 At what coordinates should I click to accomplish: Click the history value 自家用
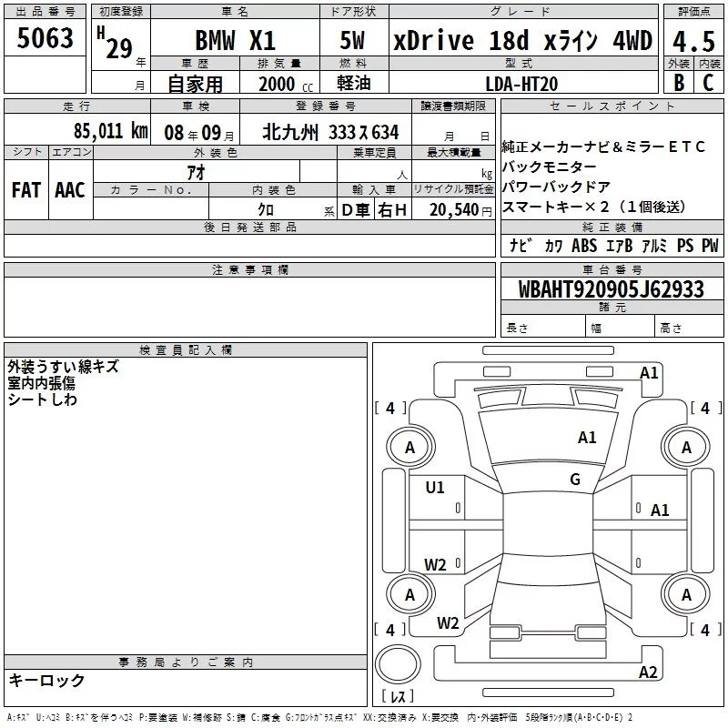[195, 84]
